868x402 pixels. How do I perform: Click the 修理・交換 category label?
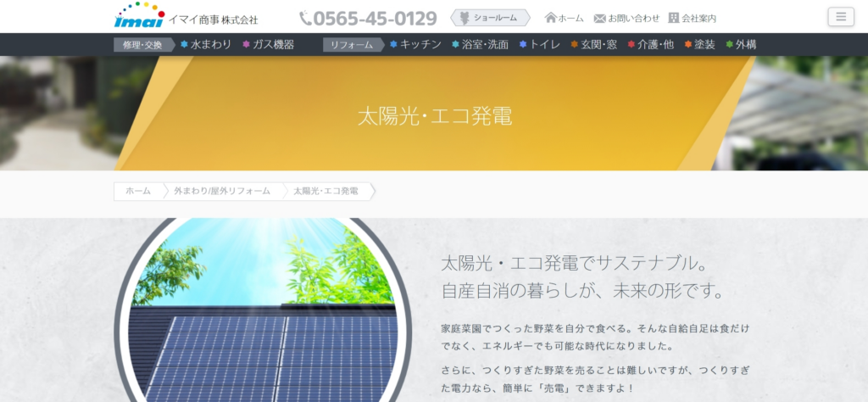142,45
